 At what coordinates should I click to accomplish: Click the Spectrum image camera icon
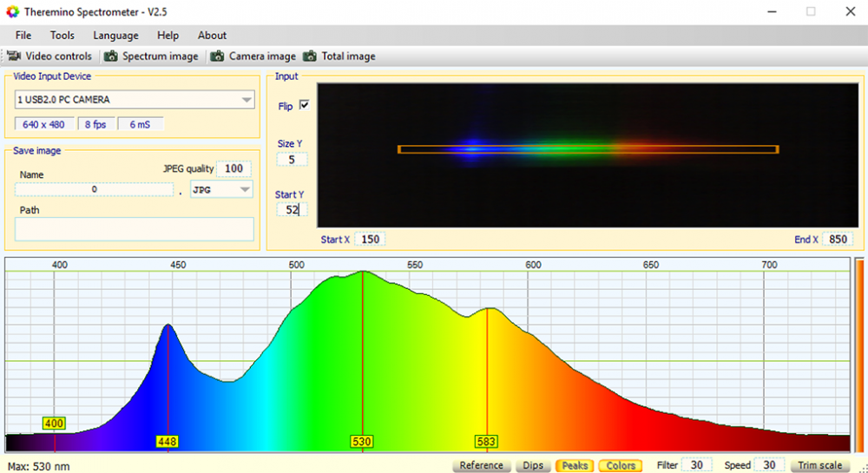point(111,56)
